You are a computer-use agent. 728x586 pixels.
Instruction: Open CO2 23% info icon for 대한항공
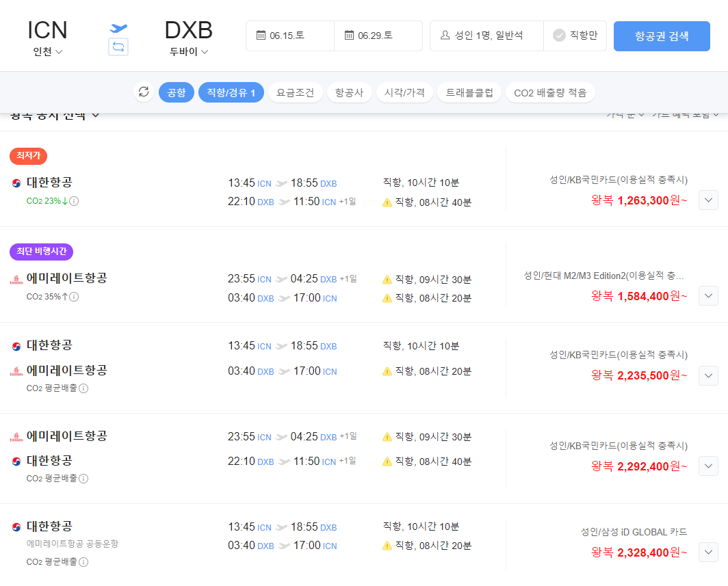coord(75,201)
